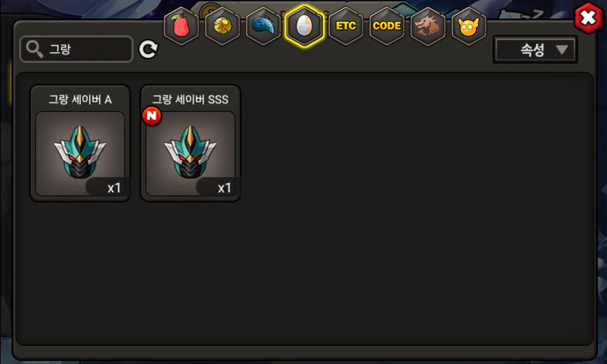
Task: Click the red N new-item badge
Action: point(152,116)
